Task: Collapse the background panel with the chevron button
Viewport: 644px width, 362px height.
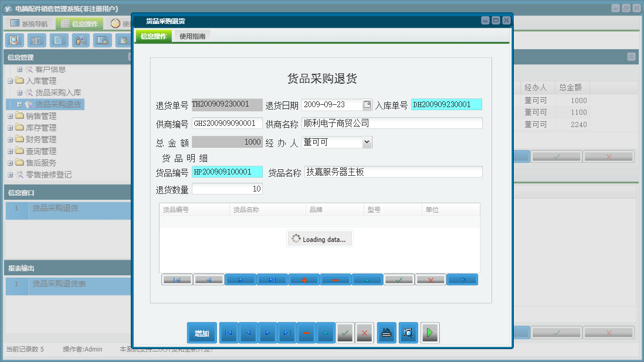Action: pos(631,57)
